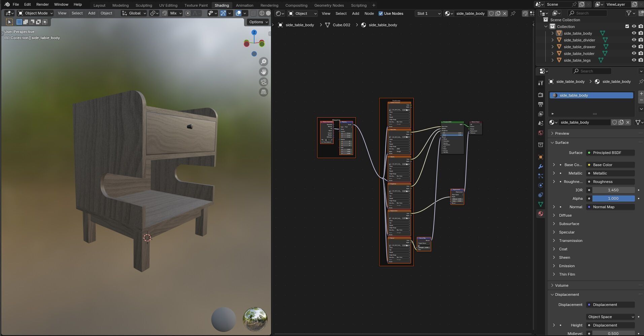This screenshot has width=644, height=336.
Task: Select the pan hand viewport icon
Action: pyautogui.click(x=264, y=72)
